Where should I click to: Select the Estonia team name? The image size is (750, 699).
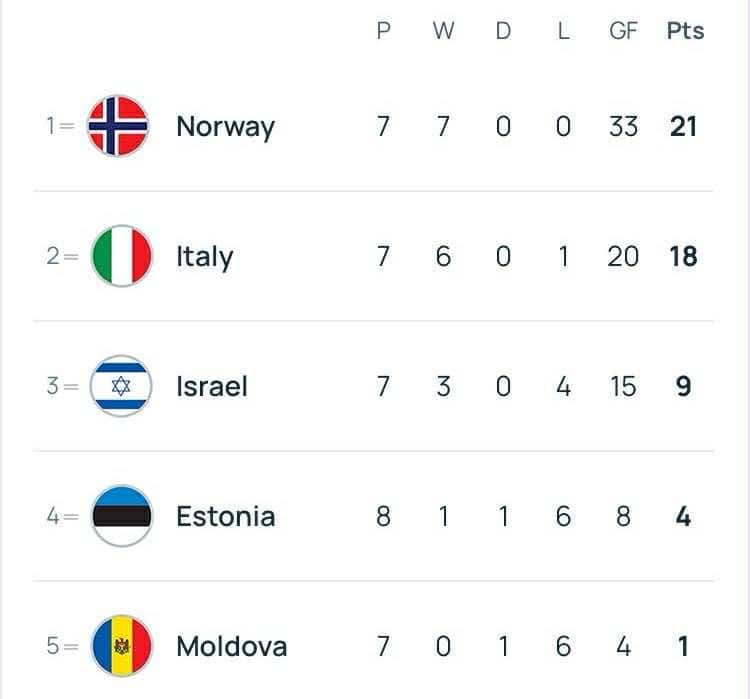225,517
